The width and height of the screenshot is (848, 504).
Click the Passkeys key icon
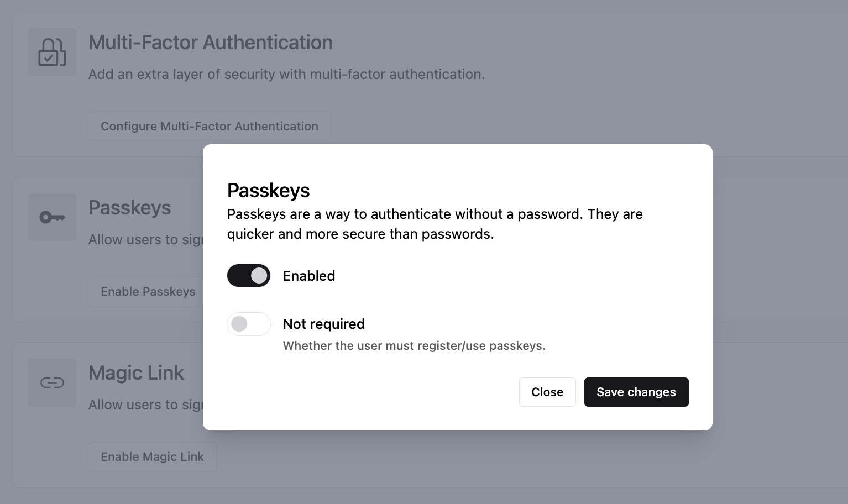pos(52,217)
